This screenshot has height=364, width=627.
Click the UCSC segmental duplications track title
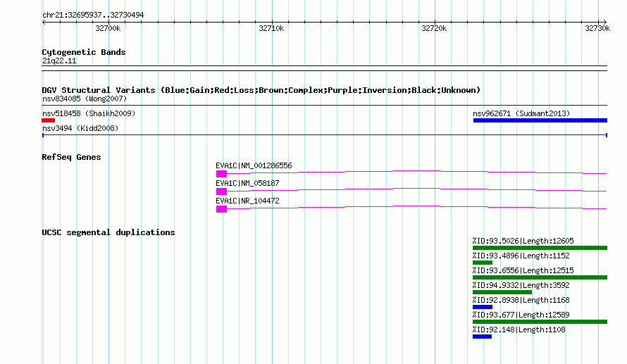tap(108, 232)
